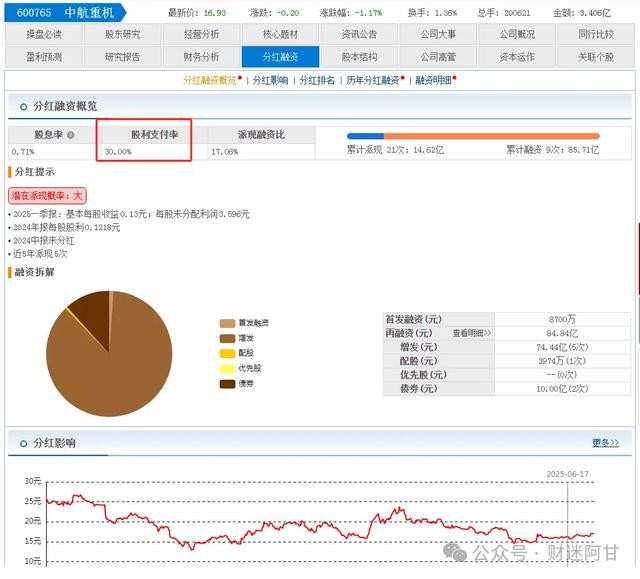Open the 关联个股 tab
The image size is (640, 579).
(x=596, y=57)
